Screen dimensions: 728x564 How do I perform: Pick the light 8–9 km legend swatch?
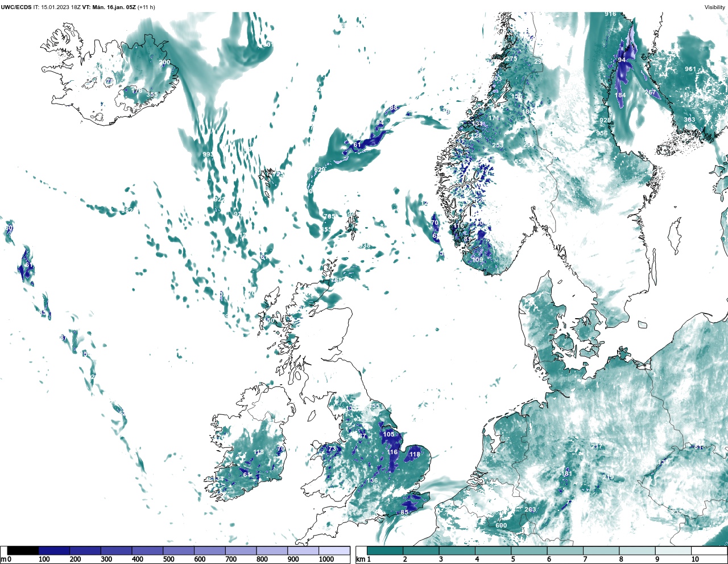click(x=637, y=550)
